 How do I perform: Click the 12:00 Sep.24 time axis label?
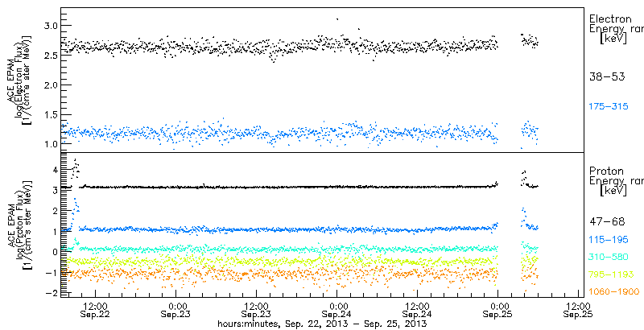pos(417,311)
